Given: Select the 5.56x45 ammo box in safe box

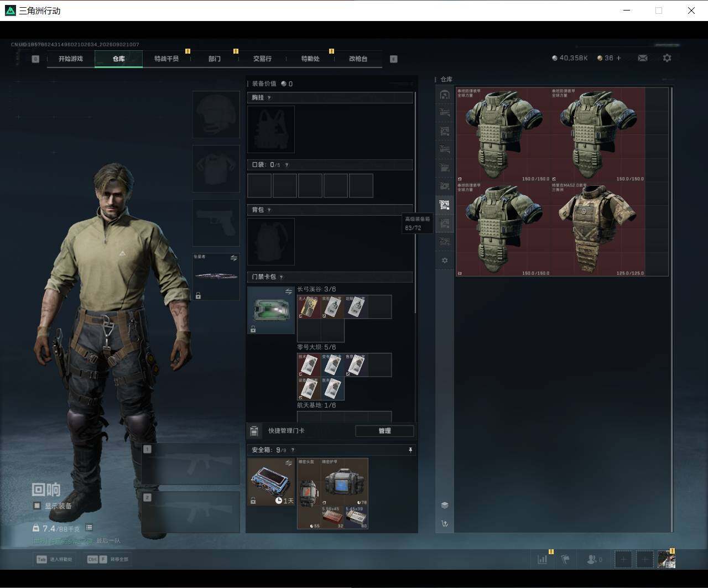Looking at the screenshot, I should pos(333,517).
